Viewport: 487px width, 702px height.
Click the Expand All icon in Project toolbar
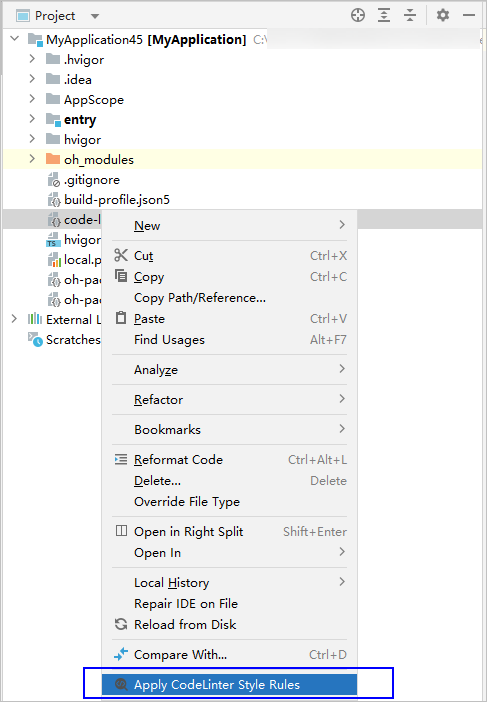[x=384, y=15]
